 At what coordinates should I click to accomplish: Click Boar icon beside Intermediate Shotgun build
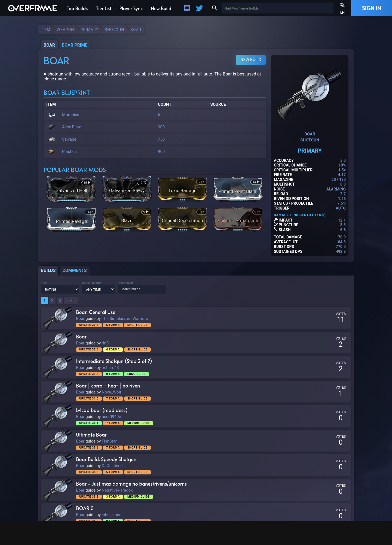click(x=58, y=367)
